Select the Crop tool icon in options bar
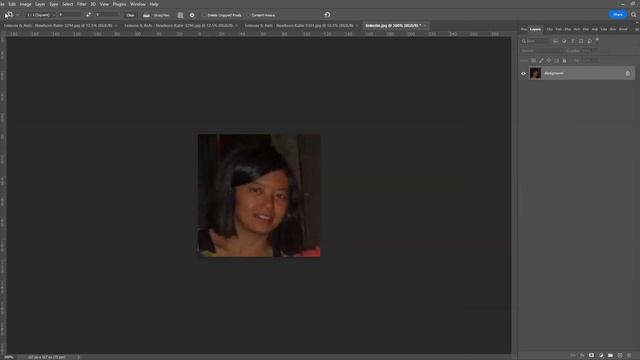The width and height of the screenshot is (640, 360). tap(9, 15)
